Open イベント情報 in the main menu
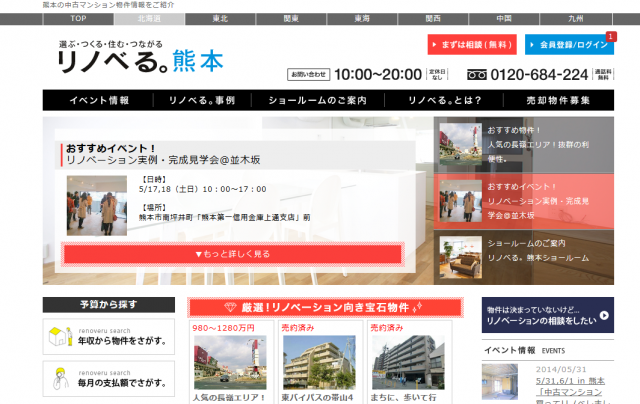Screen dimensions: 640x404 (x=99, y=101)
